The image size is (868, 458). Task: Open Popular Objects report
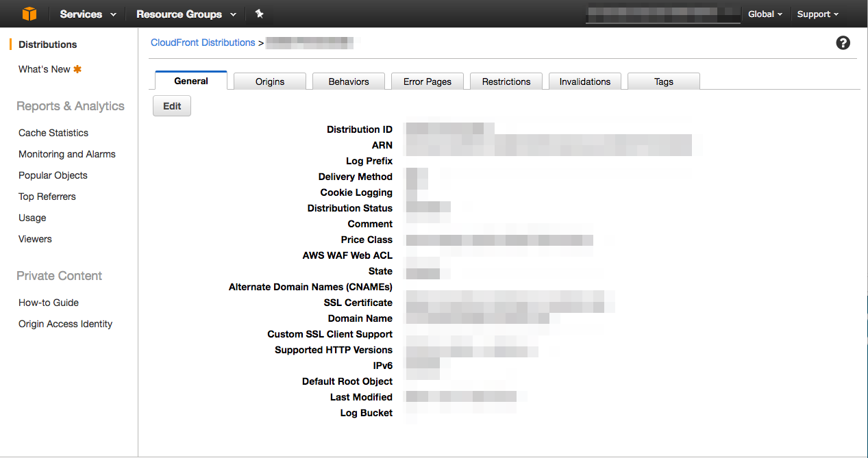click(53, 175)
